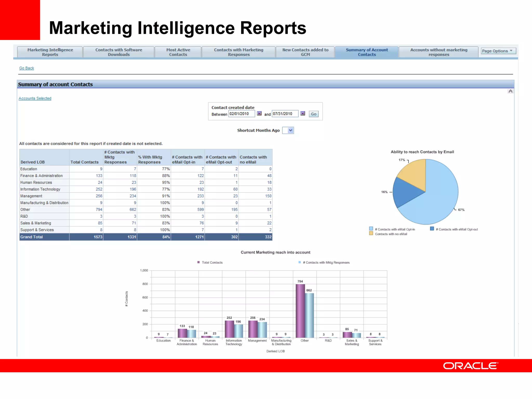The image size is (532, 399).
Task: Select the Other row label in table
Action: click(x=25, y=209)
